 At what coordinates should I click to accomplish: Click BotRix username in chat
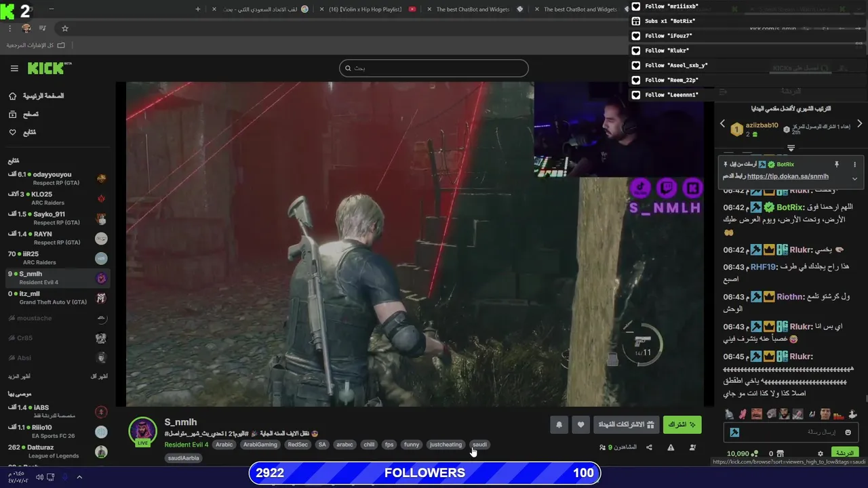tap(790, 207)
